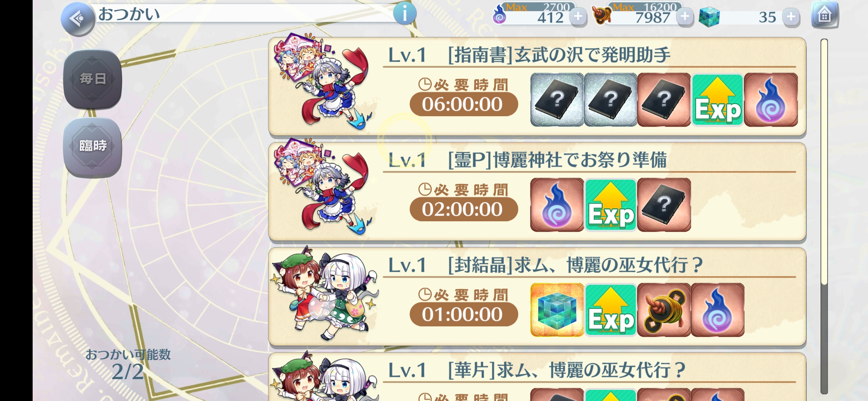This screenshot has height=401, width=868.
Task: Open the blue info icon
Action: [405, 14]
